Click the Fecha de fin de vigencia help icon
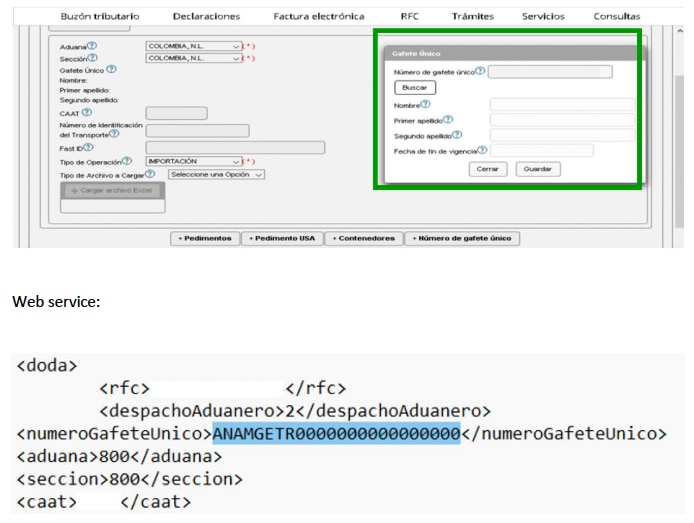This screenshot has width=694, height=523. 481,150
